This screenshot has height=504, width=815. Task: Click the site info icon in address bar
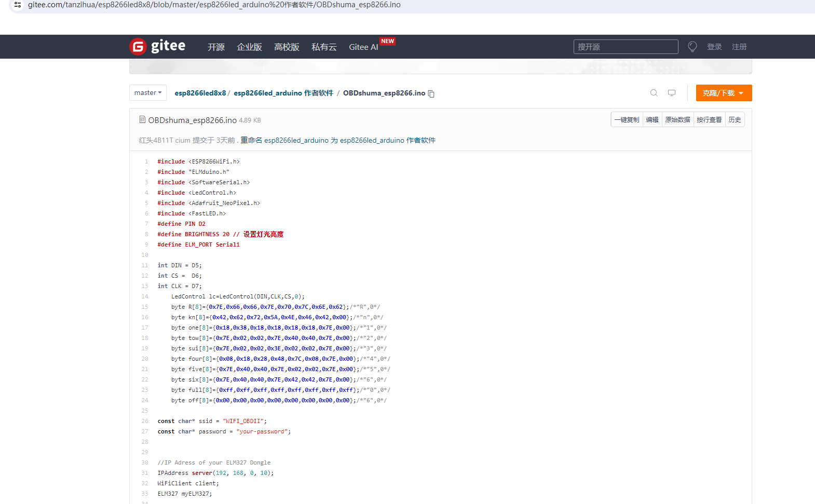[18, 5]
